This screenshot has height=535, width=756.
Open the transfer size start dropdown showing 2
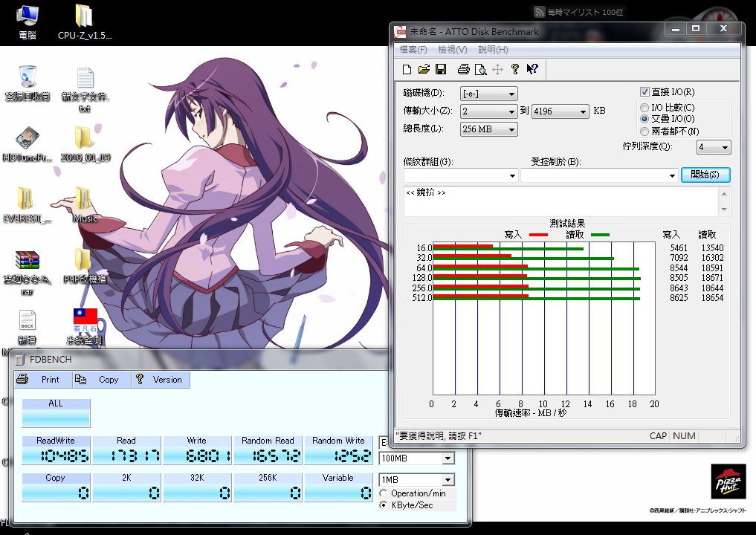click(x=489, y=111)
